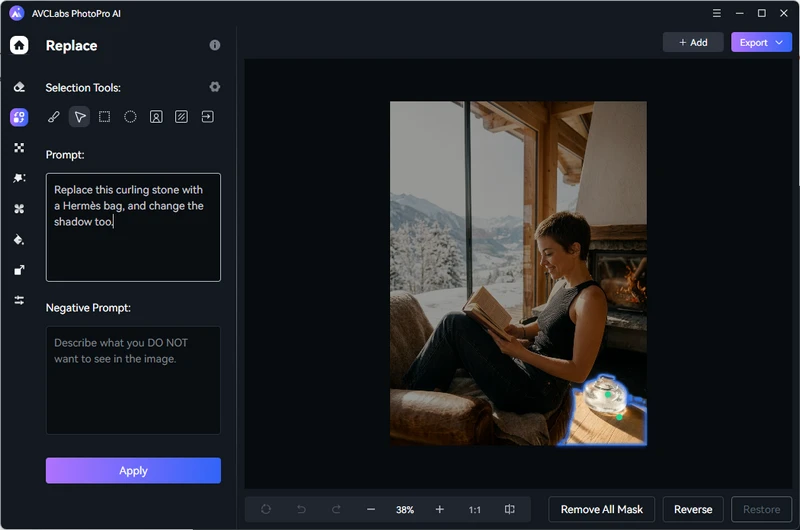
Task: Pick the ellipse selection tool
Action: 130,117
